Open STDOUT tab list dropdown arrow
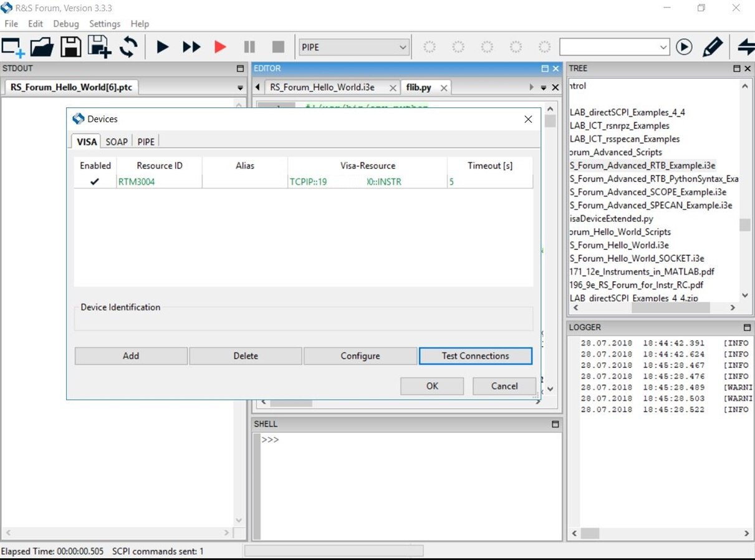This screenshot has height=560, width=755. (240, 89)
